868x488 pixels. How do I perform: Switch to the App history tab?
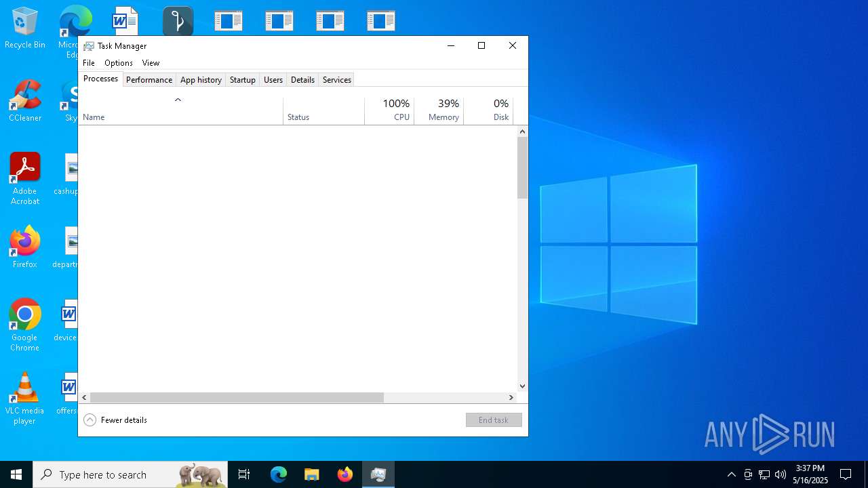pos(201,80)
